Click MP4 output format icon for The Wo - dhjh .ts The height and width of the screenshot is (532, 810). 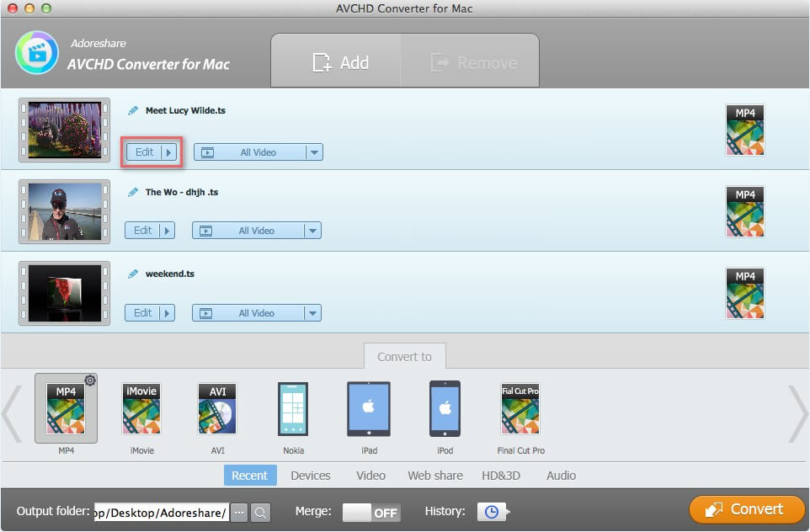point(745,212)
